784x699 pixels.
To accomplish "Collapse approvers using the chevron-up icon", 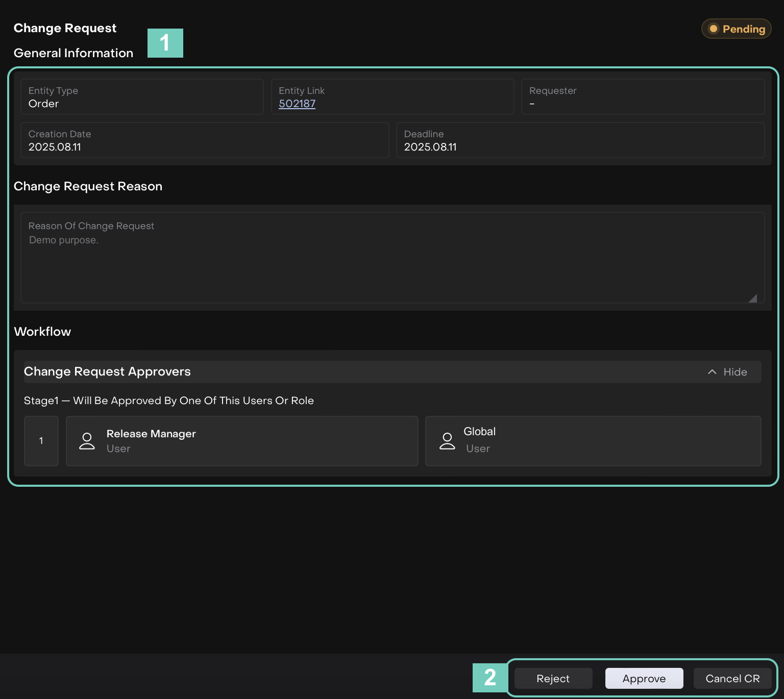I will [712, 372].
